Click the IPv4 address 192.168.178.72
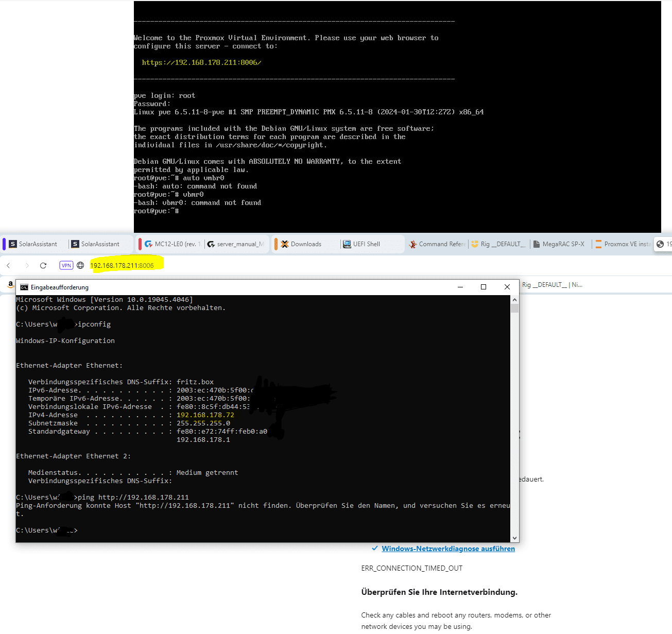The width and height of the screenshot is (672, 634). (x=205, y=415)
